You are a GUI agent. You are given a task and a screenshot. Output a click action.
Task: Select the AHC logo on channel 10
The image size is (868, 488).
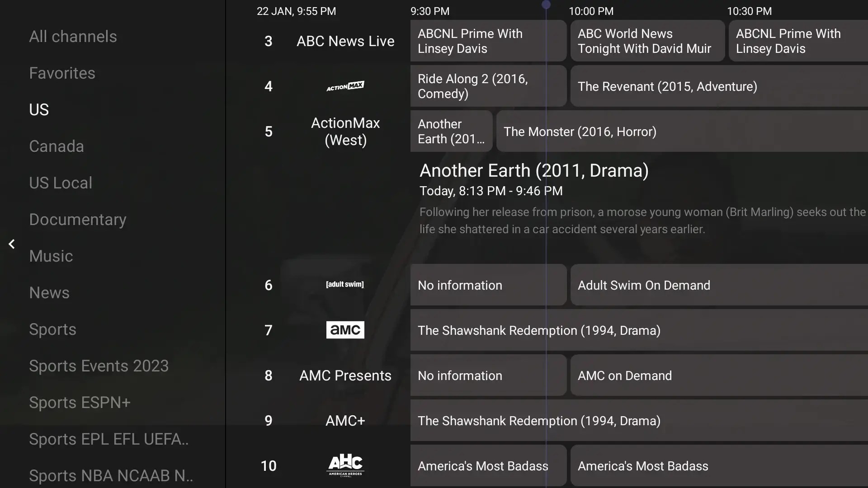[345, 465]
